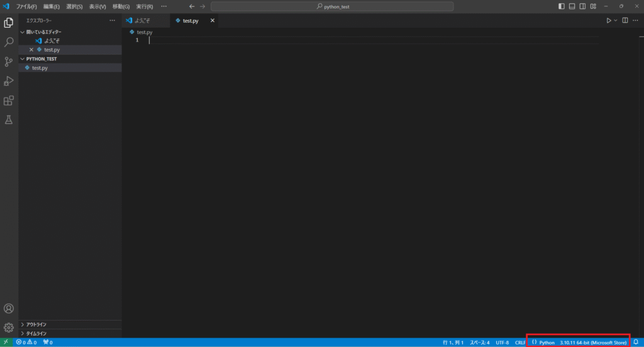The height and width of the screenshot is (347, 644).
Task: Switch to the ようこそ editor tab
Action: 142,21
